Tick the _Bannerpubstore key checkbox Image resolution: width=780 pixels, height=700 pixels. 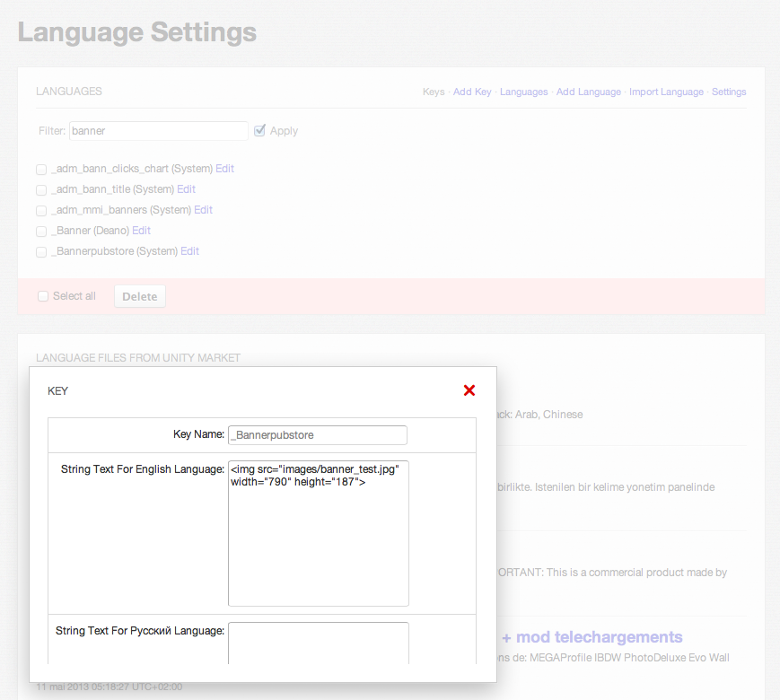coord(41,252)
